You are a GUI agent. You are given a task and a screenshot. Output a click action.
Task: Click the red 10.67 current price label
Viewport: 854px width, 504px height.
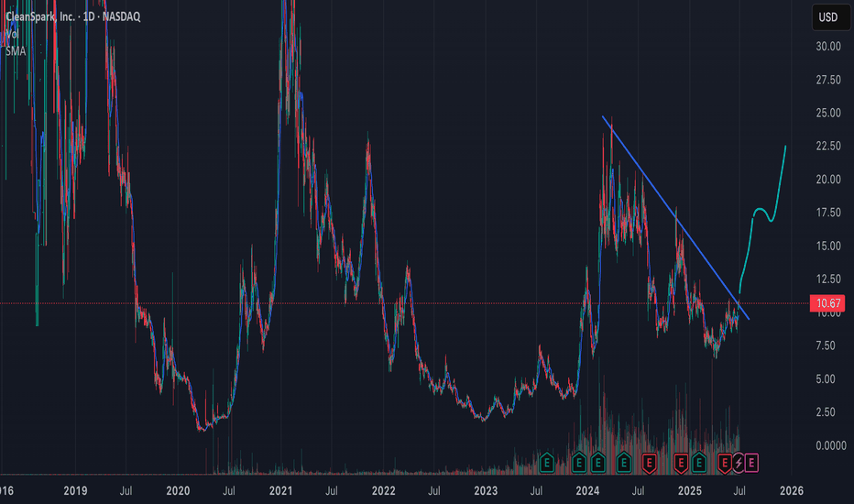pyautogui.click(x=827, y=303)
